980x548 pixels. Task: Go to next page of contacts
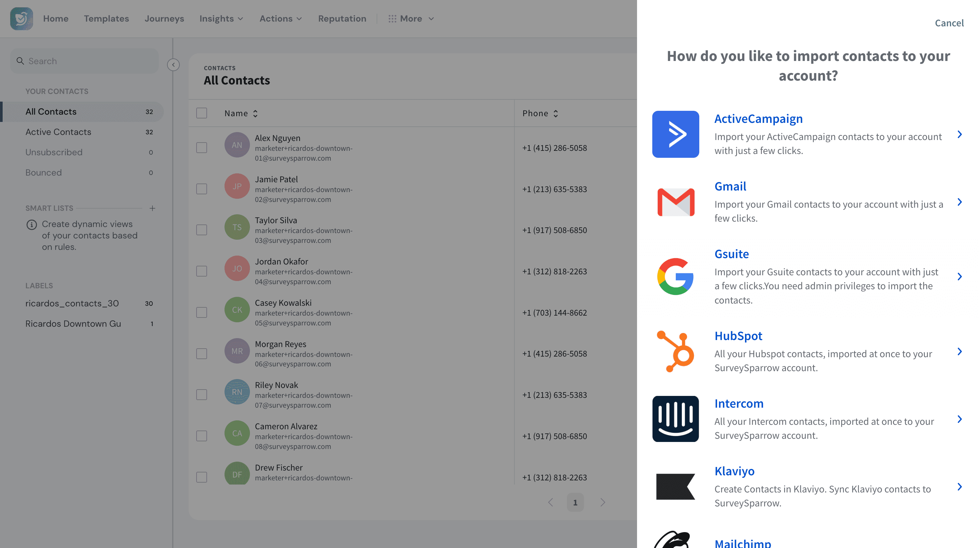(x=603, y=502)
